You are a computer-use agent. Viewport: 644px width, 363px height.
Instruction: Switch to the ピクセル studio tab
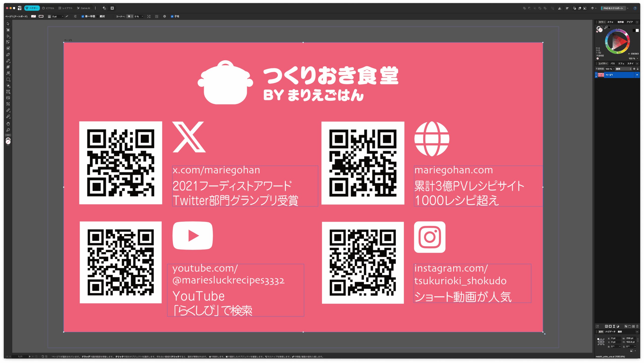point(48,8)
